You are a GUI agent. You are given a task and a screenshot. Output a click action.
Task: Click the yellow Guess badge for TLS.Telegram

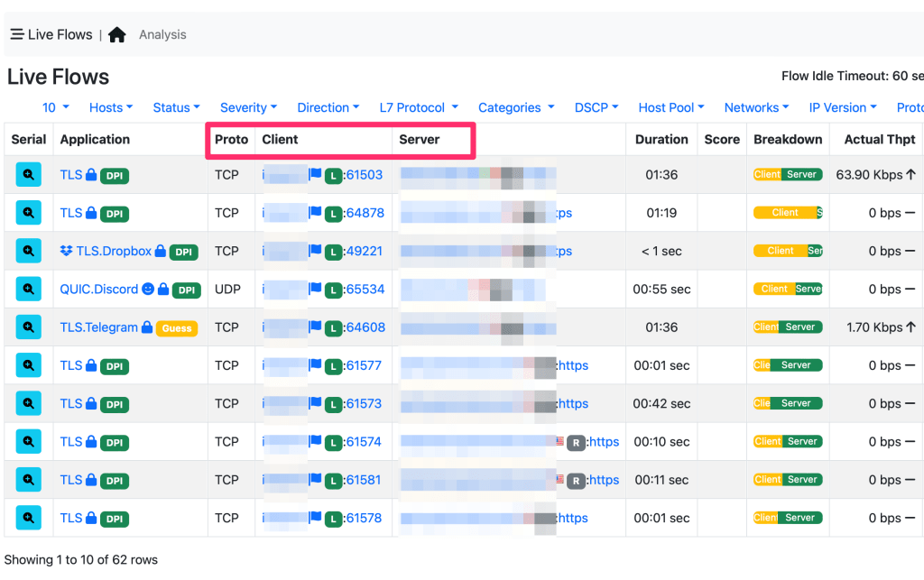177,328
